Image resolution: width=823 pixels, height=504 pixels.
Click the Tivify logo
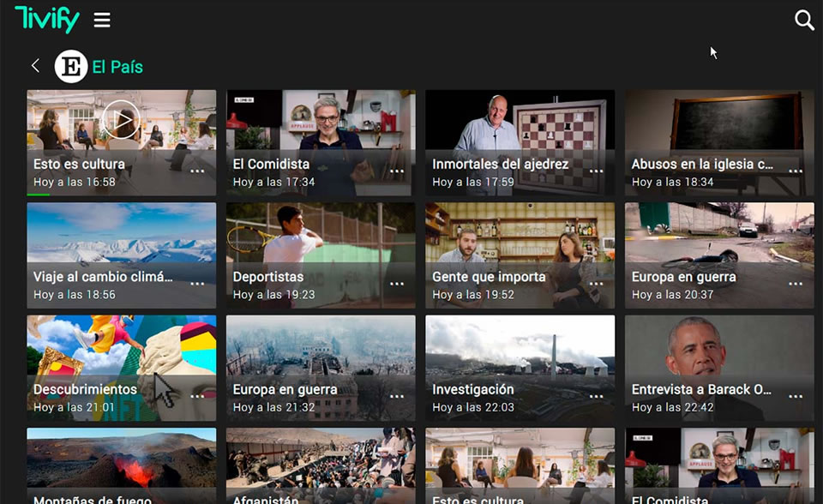(47, 19)
